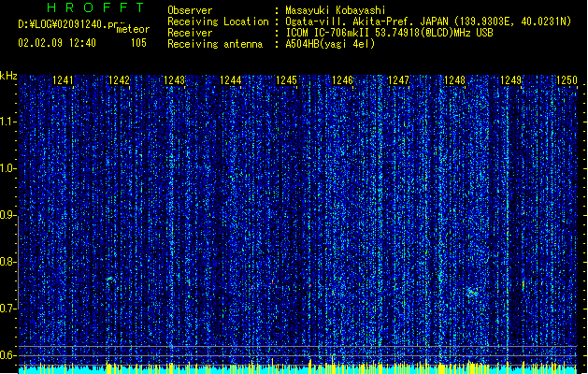Click the 1.1 kHz axis tick label
This screenshot has height=374, width=588.
[x=7, y=122]
